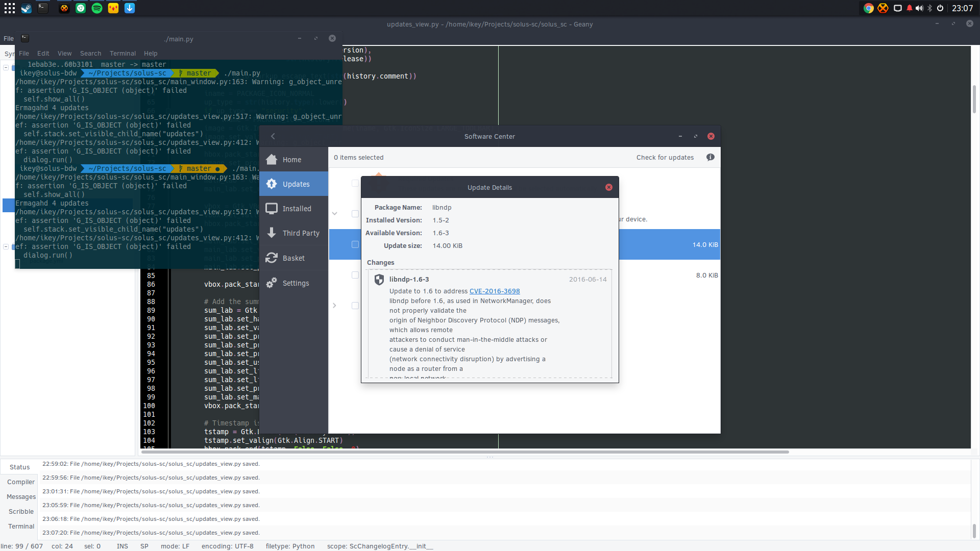Image resolution: width=980 pixels, height=551 pixels.
Task: Open the applications grid menu in top panel
Action: pos(10,8)
